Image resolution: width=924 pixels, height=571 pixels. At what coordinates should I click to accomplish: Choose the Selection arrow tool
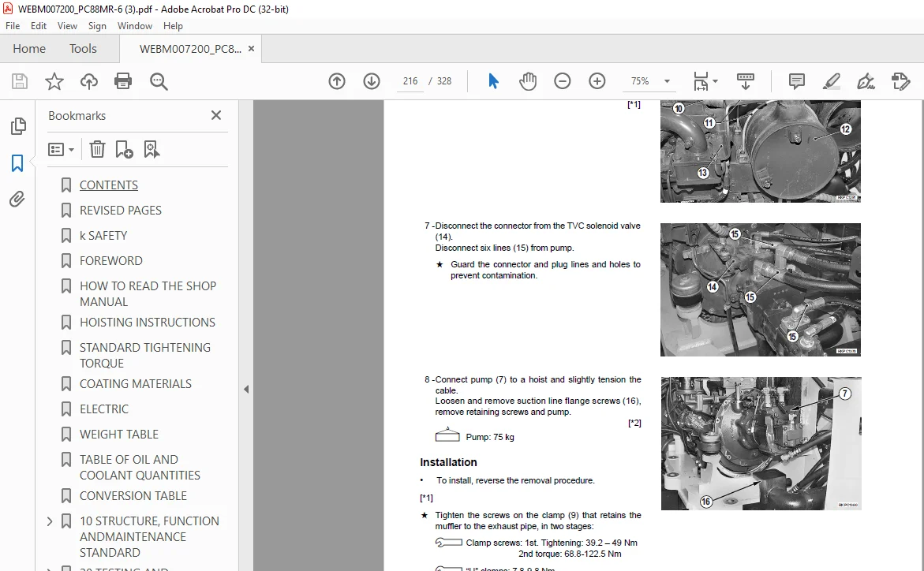[493, 81]
